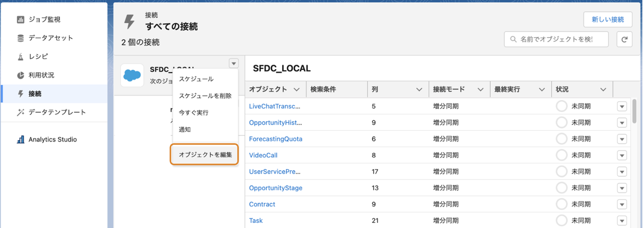Open データアセット in the sidebar

tap(50, 38)
